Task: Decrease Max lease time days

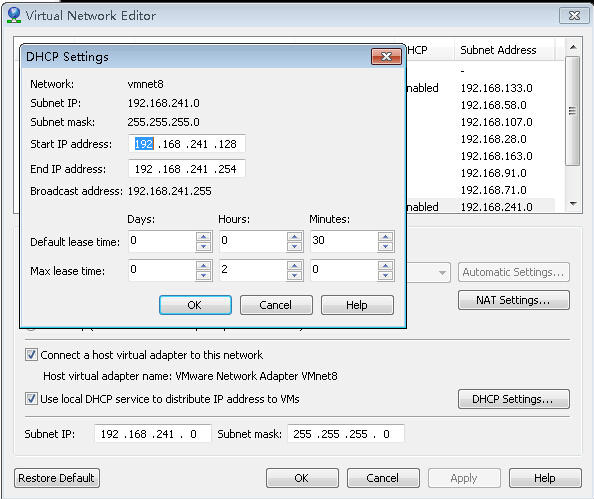Action: (203, 276)
